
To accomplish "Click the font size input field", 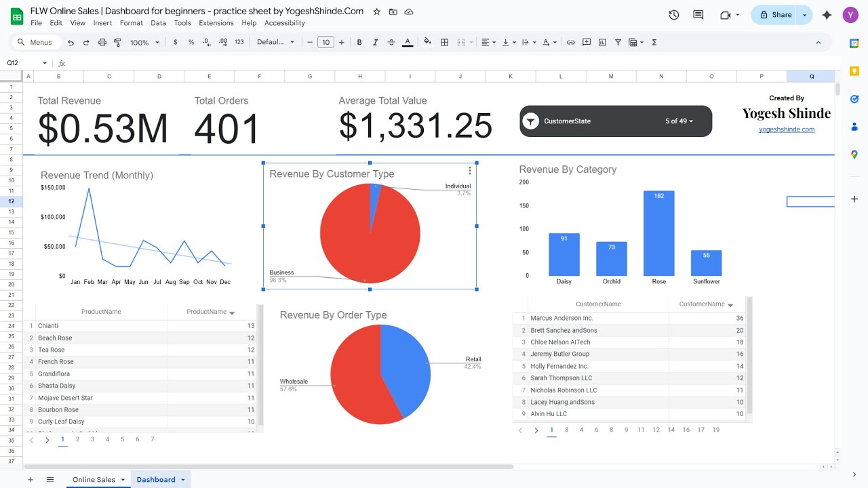I will pos(326,42).
